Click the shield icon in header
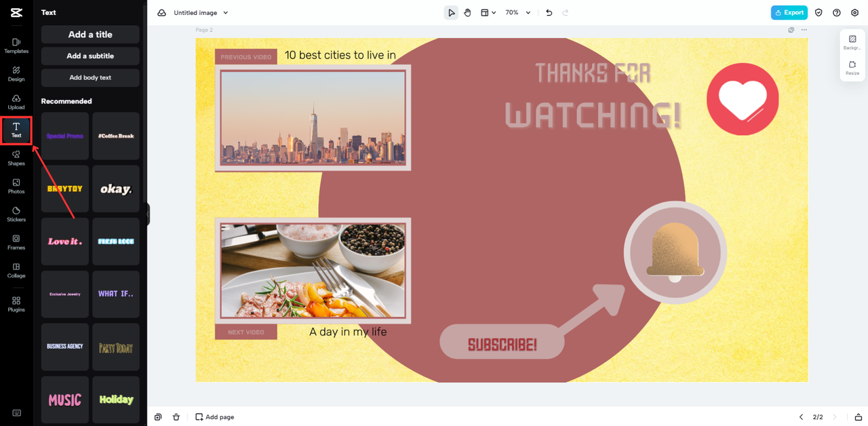 [818, 13]
